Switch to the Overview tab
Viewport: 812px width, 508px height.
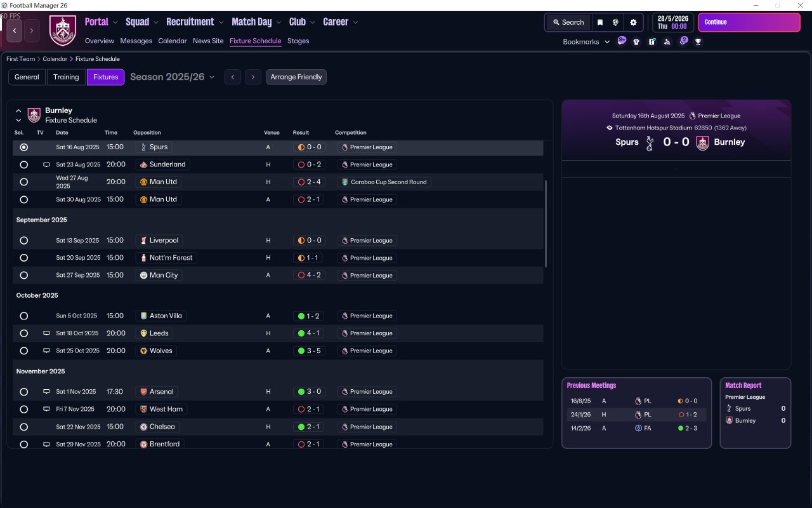coord(100,41)
